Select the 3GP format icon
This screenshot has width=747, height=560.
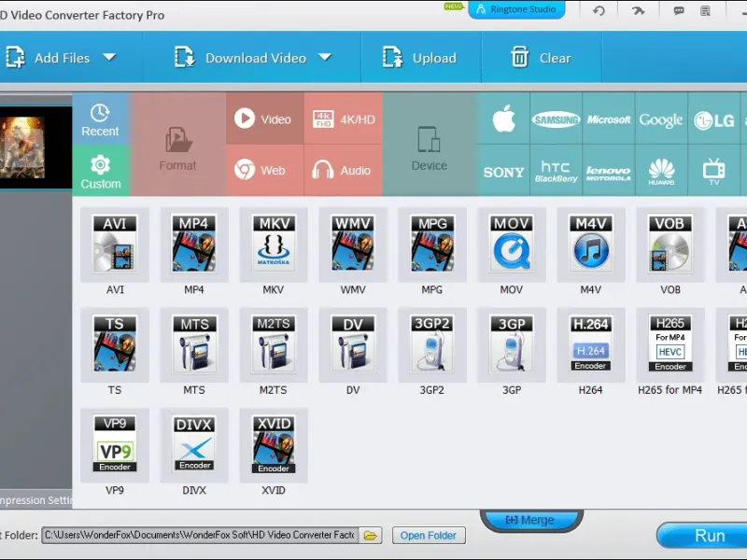tap(512, 344)
